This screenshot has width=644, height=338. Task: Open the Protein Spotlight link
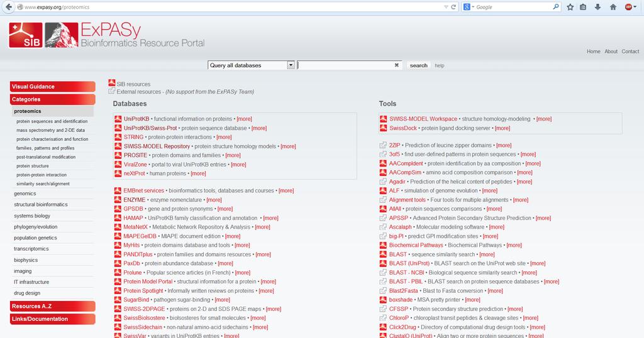point(143,291)
